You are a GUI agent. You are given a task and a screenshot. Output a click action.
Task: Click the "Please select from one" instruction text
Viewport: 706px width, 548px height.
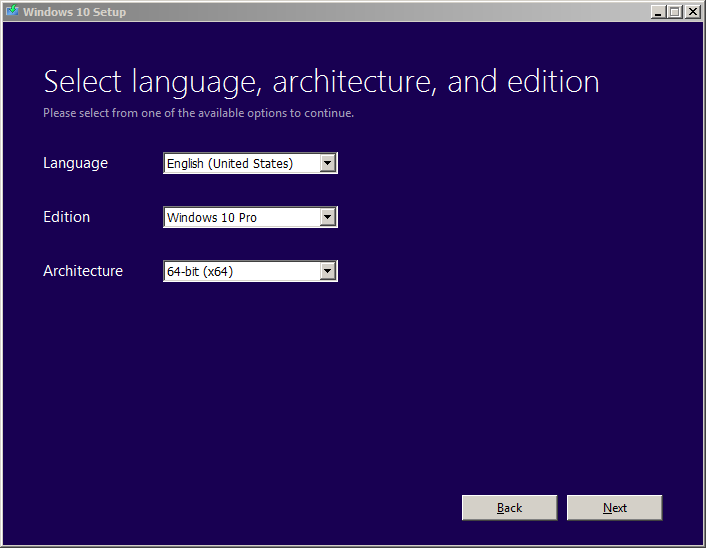(198, 113)
